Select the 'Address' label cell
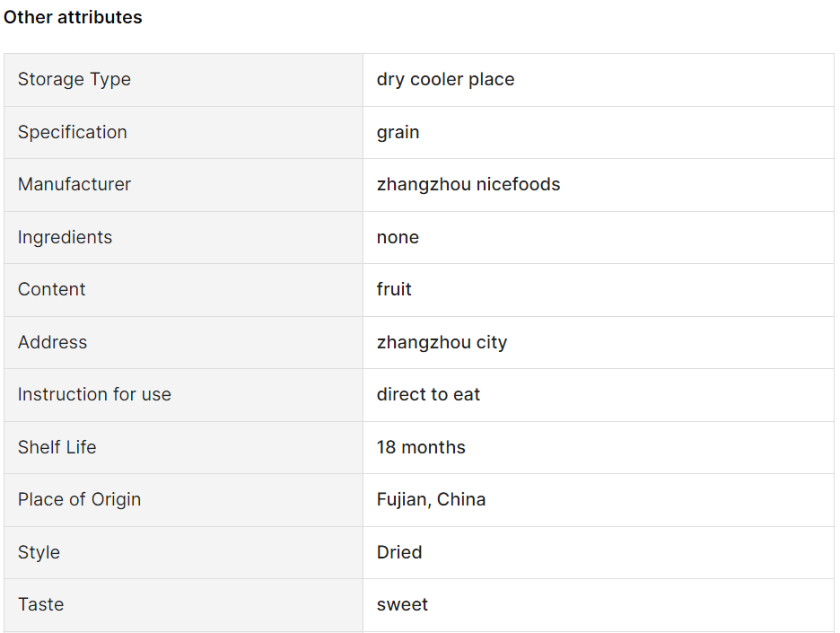This screenshot has width=840, height=633. tap(183, 342)
